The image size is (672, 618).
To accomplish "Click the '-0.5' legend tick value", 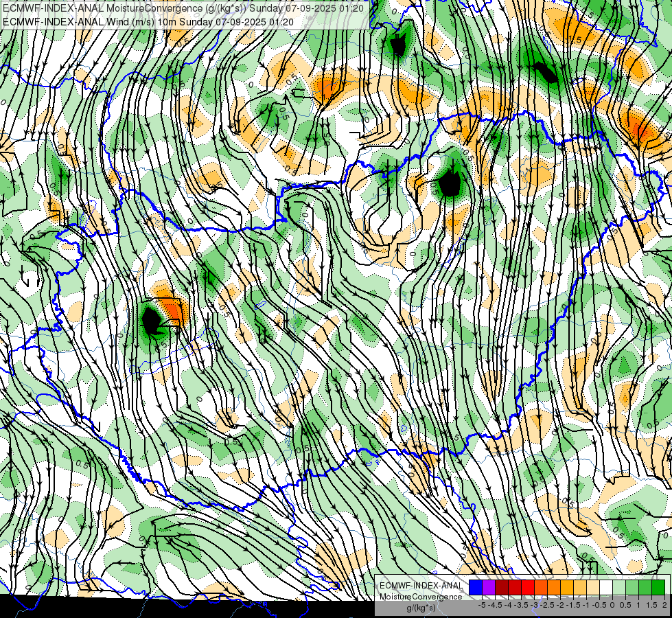I will pyautogui.click(x=599, y=605).
